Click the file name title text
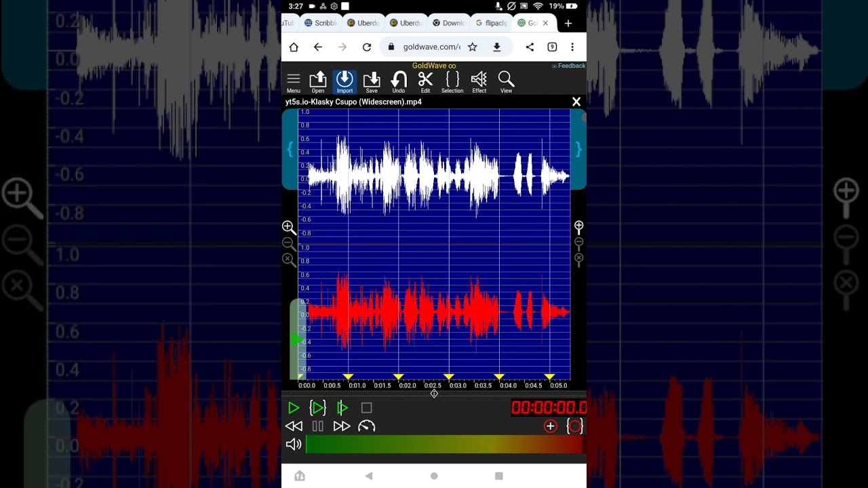Image resolution: width=868 pixels, height=488 pixels. click(353, 102)
